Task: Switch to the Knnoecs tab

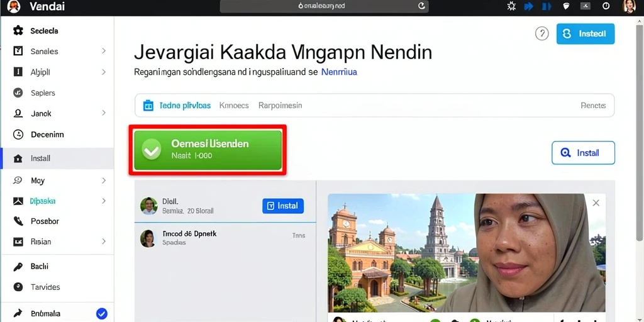Action: pyautogui.click(x=234, y=106)
